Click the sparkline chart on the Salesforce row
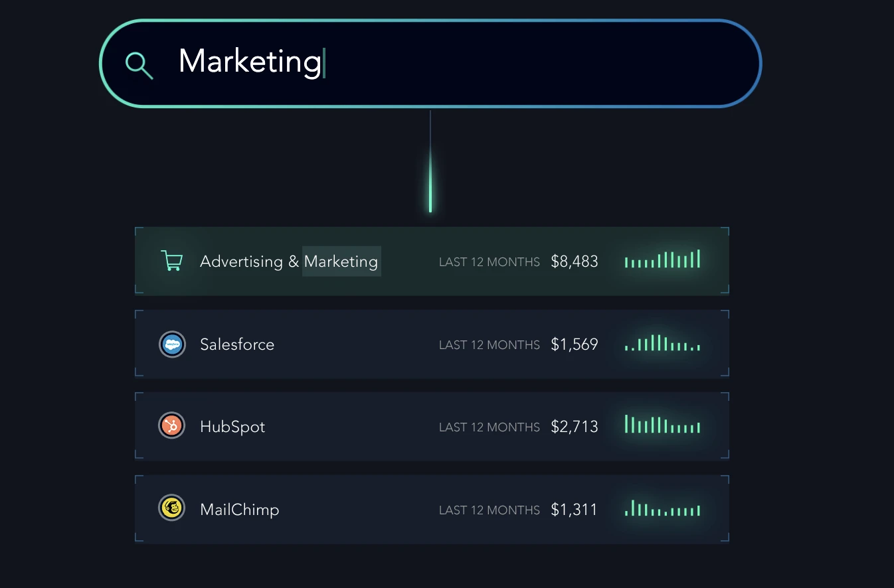Screen dimensions: 894x588 pyautogui.click(x=662, y=344)
